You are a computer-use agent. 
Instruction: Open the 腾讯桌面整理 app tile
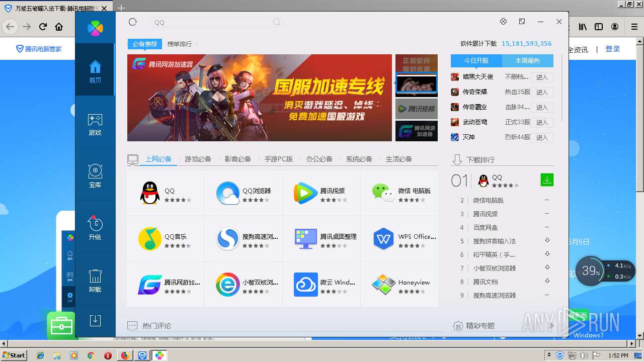pyautogui.click(x=321, y=239)
